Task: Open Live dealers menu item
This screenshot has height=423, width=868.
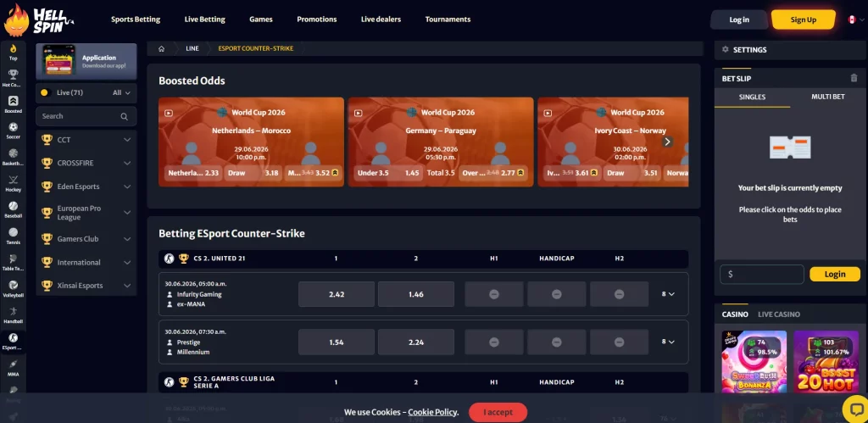Action: click(x=381, y=19)
